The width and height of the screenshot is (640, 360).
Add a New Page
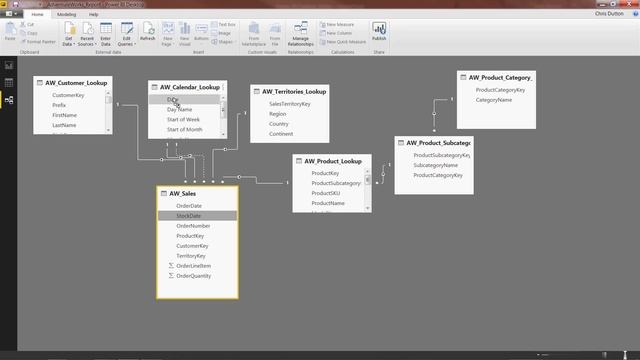tap(167, 34)
